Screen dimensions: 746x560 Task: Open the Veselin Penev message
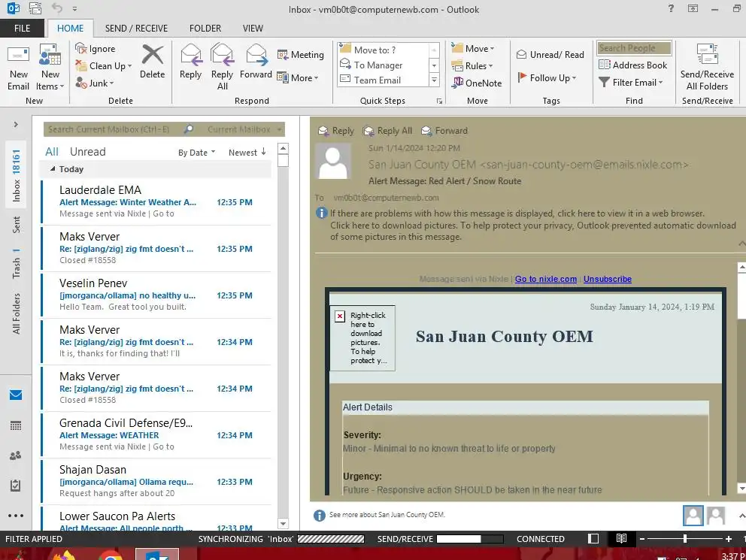[156, 295]
